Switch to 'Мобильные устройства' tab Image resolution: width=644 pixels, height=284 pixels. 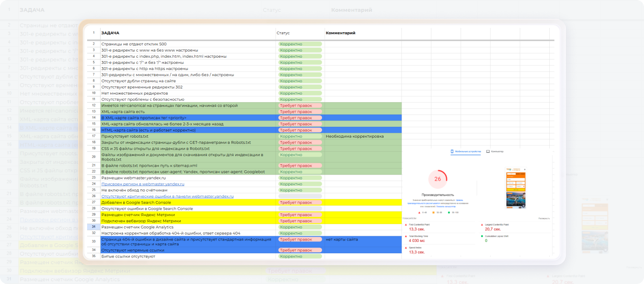click(468, 151)
